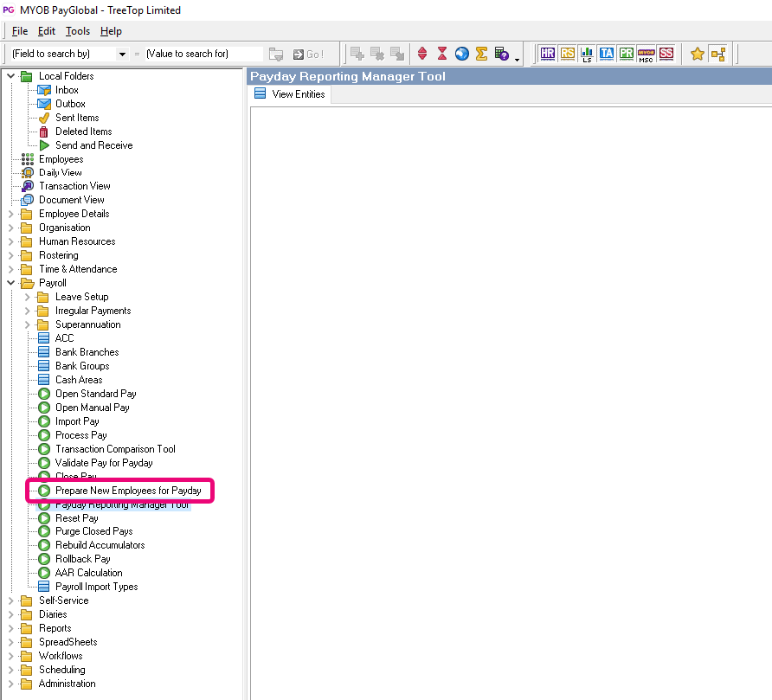Expand the Leave Setup subfolder
Screen dimensions: 772x700
point(28,297)
